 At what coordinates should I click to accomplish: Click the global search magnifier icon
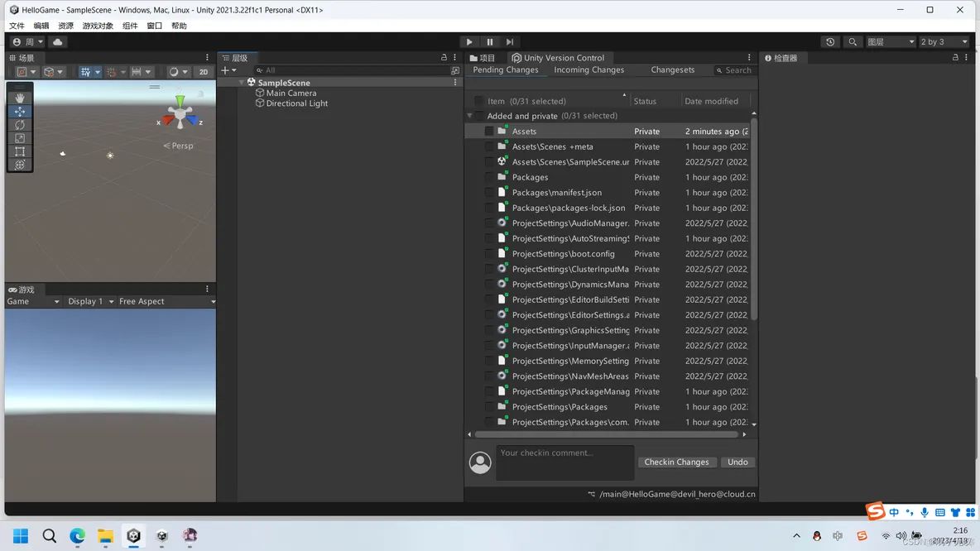coord(853,42)
